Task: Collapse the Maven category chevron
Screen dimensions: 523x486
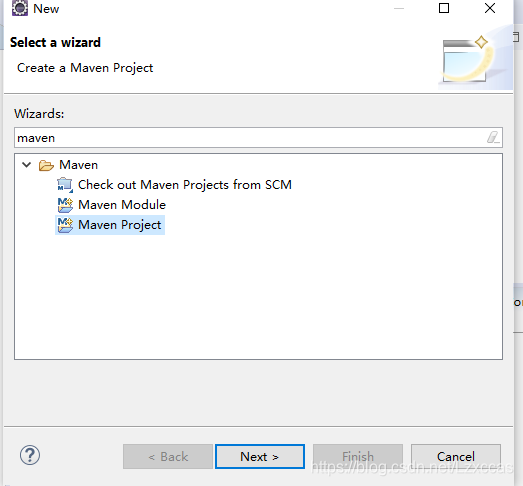Action: click(26, 165)
